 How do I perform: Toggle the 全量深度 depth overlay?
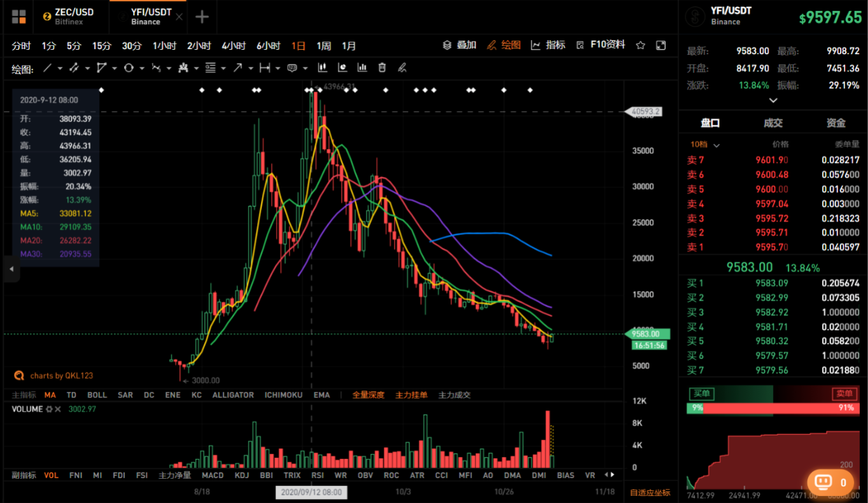tap(368, 395)
